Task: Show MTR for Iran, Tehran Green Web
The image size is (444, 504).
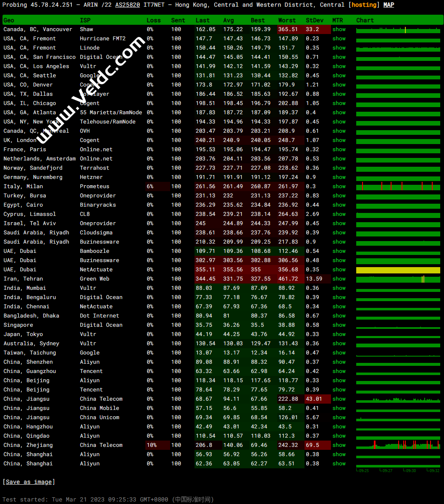Action: click(x=339, y=279)
